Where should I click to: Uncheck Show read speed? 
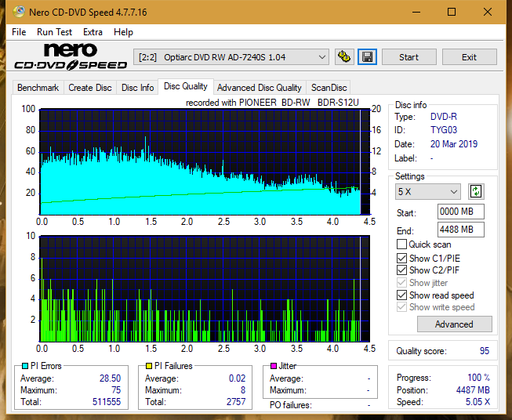401,295
